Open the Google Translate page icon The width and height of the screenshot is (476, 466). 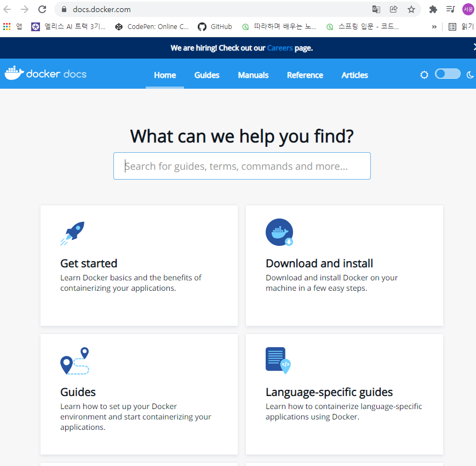click(x=376, y=9)
